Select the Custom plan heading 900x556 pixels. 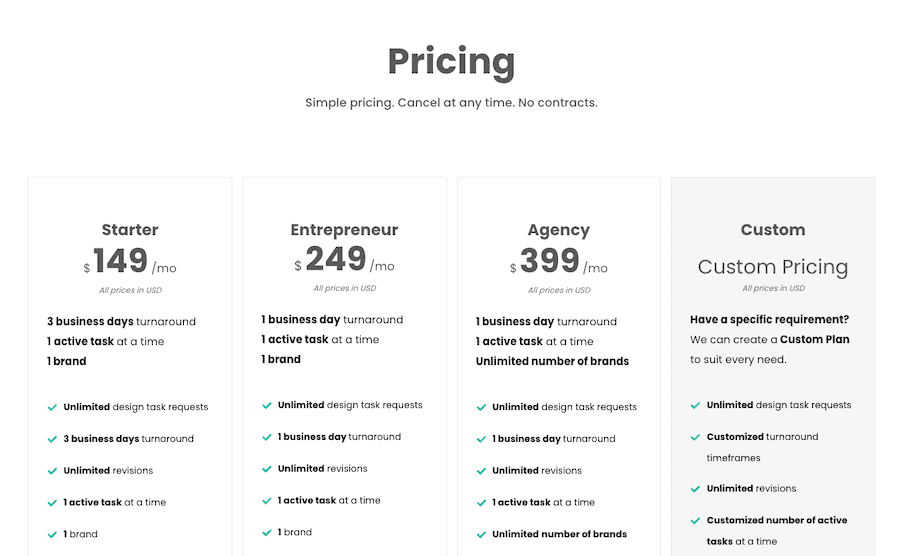(773, 230)
